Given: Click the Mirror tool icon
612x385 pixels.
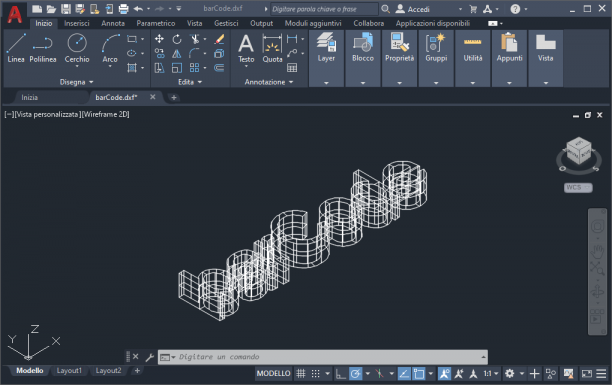Looking at the screenshot, I should 177,53.
